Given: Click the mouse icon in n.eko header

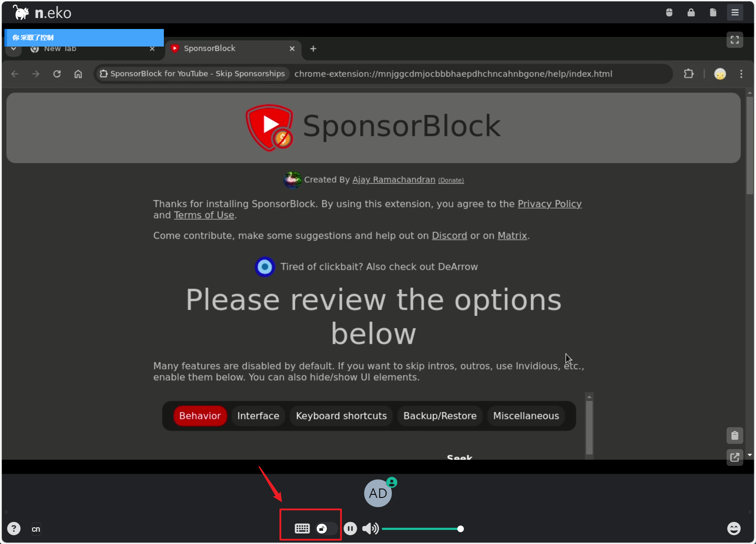Looking at the screenshot, I should coord(669,12).
